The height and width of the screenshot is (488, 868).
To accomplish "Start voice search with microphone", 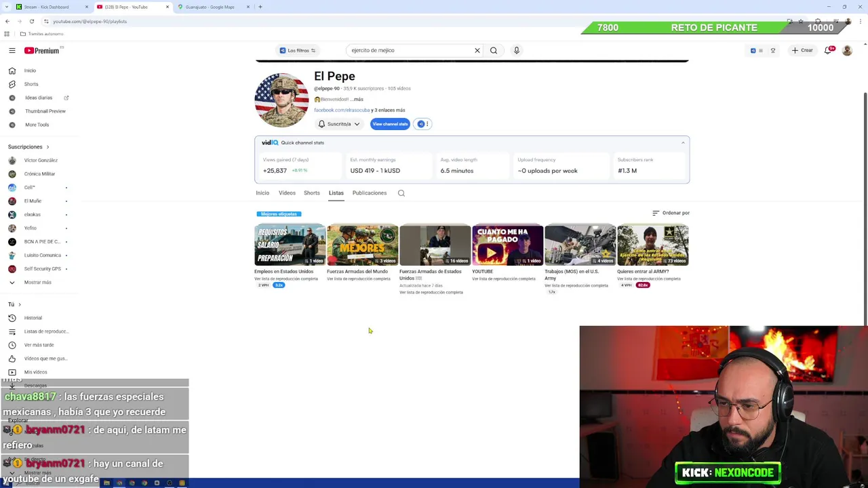I will coord(516,50).
